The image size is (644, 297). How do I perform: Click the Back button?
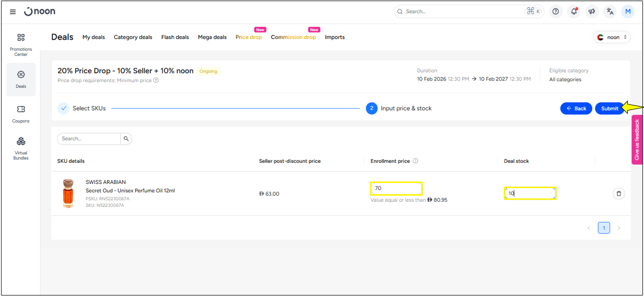click(x=576, y=108)
